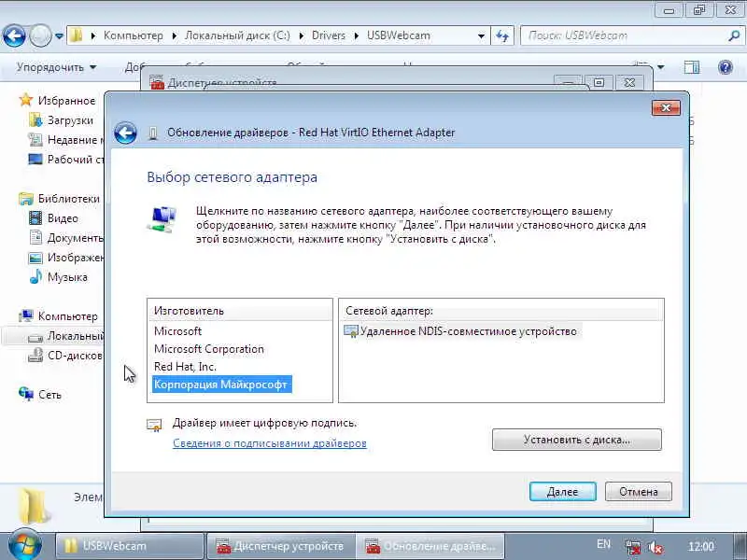Switch to USBWebcam taskbar window

129,546
